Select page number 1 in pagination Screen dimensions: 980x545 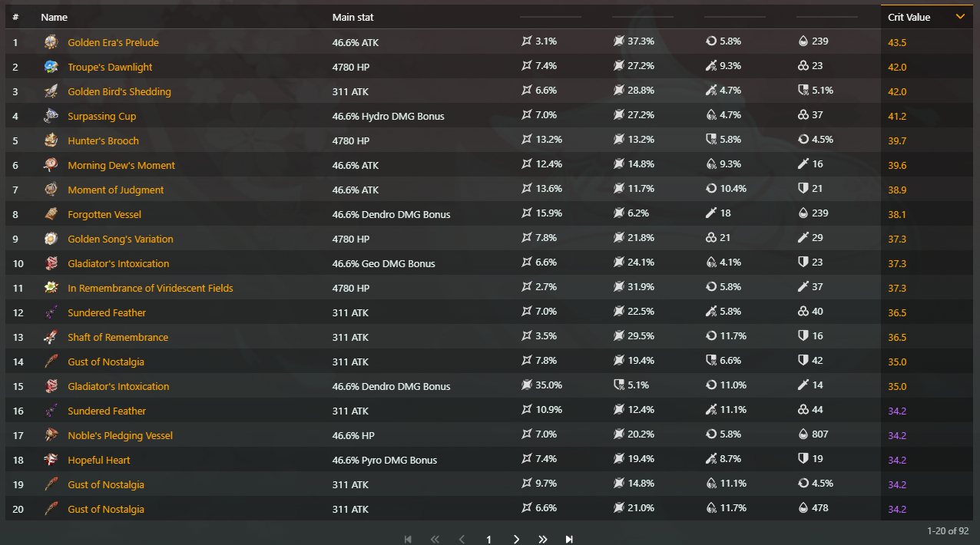click(488, 540)
